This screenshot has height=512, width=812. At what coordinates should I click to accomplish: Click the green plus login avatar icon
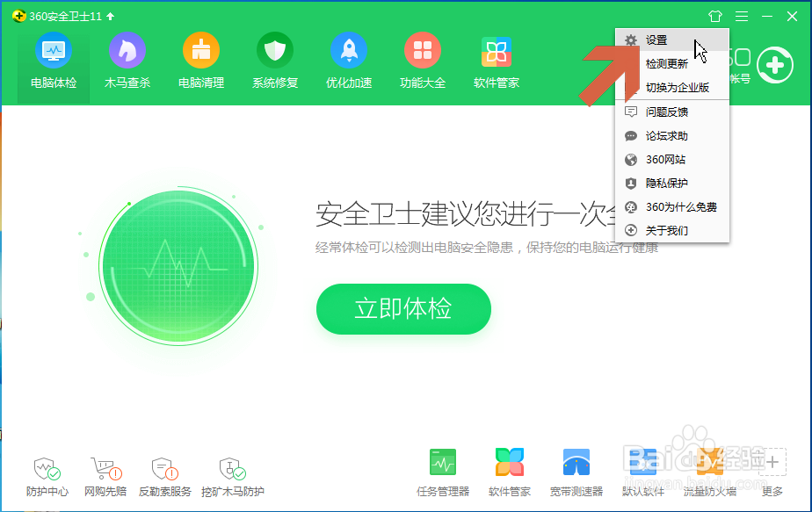pyautogui.click(x=775, y=65)
